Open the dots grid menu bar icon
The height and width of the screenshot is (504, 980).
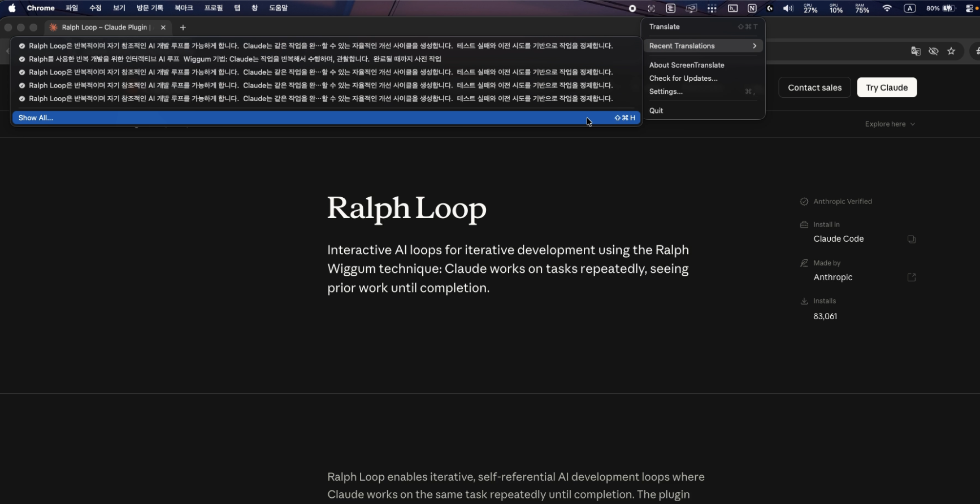pos(712,8)
